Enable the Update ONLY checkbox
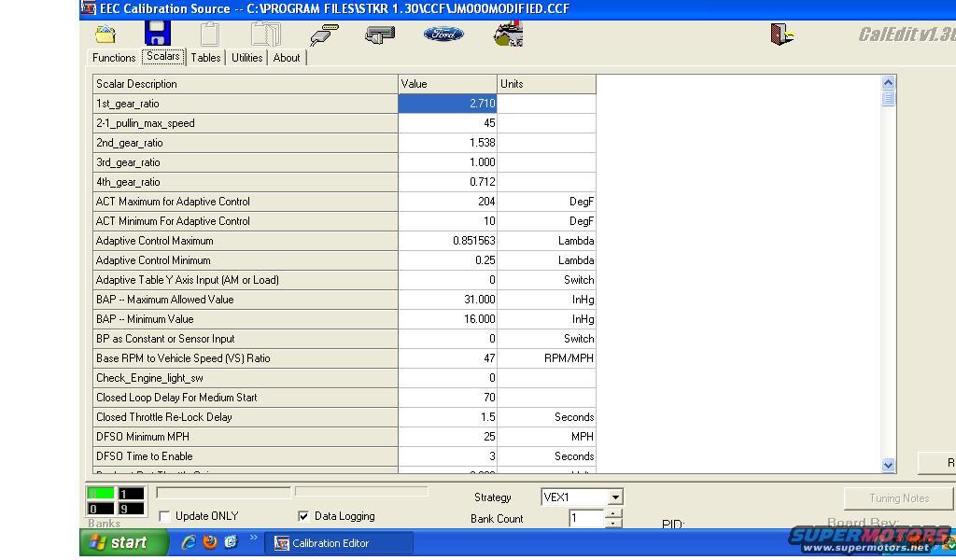This screenshot has height=560, width=956. tap(165, 516)
